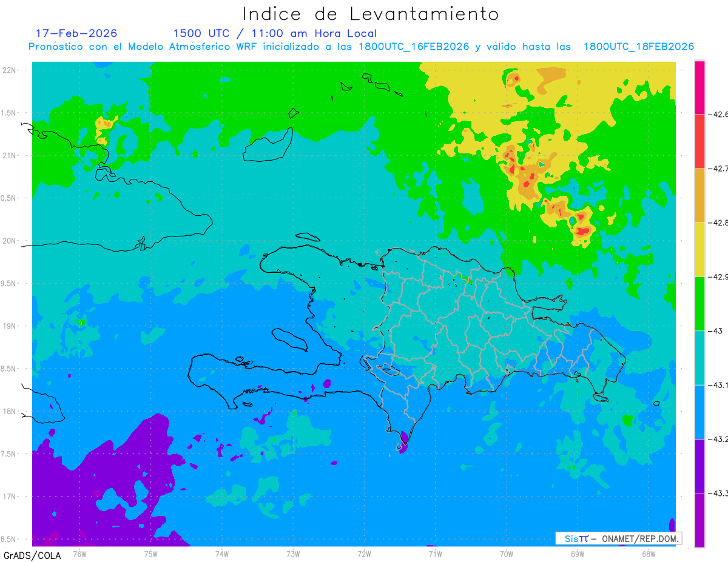
Task: Click the bottom purple legend color block
Action: [x=699, y=520]
